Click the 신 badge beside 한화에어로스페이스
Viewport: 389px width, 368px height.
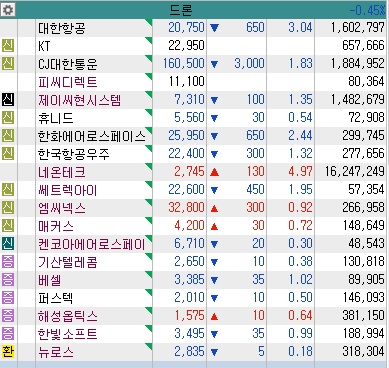pyautogui.click(x=8, y=135)
